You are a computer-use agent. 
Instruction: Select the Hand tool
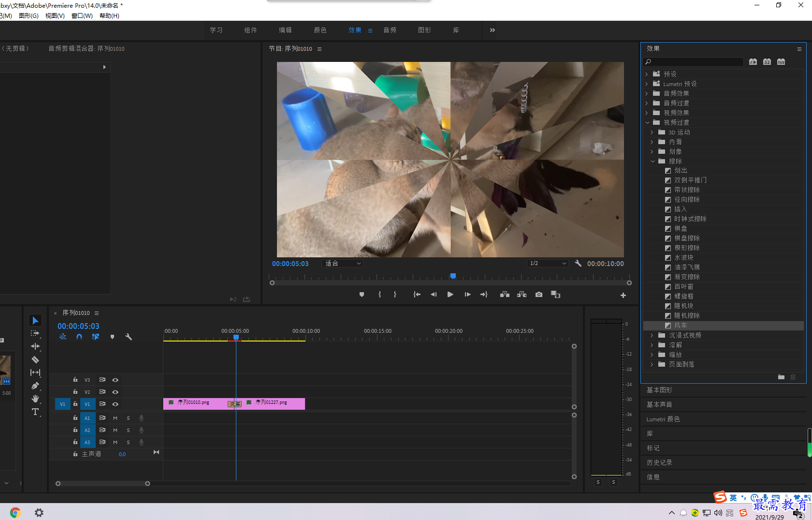pyautogui.click(x=35, y=399)
